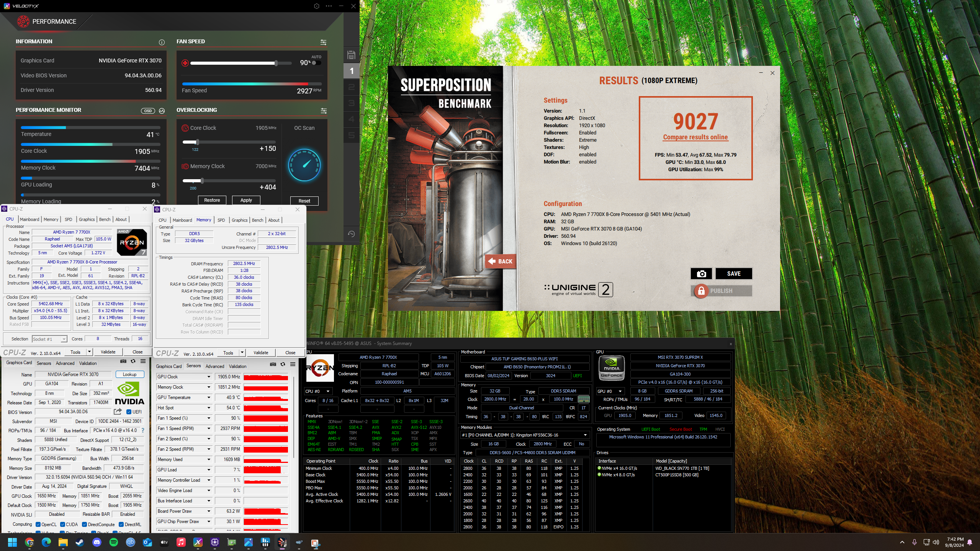Expand Tools dropdown arrow in left CPU-Z

pos(89,352)
